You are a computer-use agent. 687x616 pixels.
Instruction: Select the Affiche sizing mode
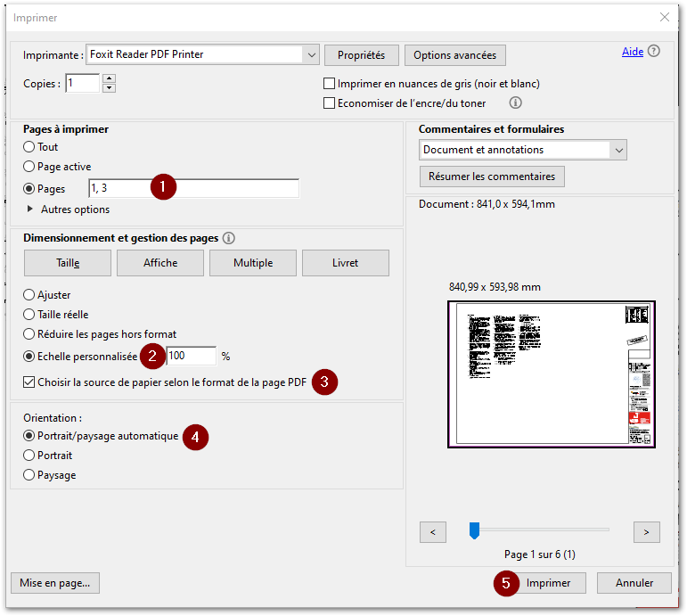pos(160,263)
